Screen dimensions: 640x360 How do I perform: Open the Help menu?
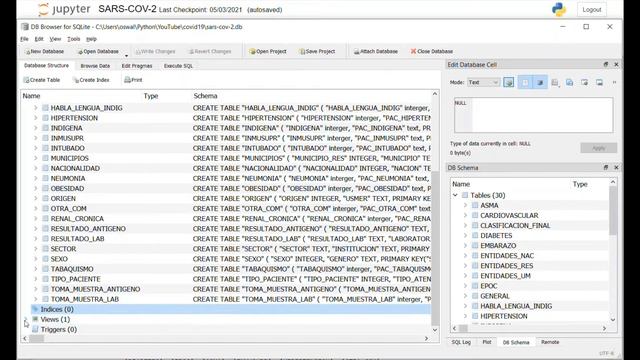click(91, 39)
